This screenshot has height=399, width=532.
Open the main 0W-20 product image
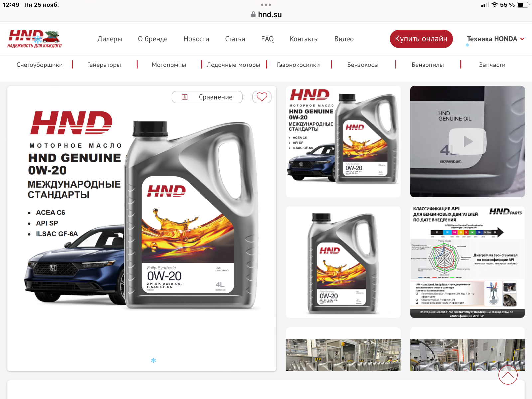[142, 209]
